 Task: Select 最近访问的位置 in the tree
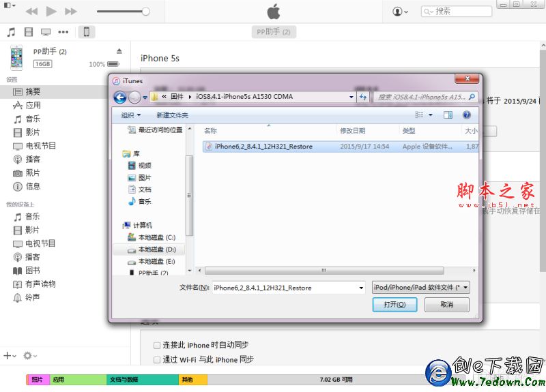click(155, 130)
